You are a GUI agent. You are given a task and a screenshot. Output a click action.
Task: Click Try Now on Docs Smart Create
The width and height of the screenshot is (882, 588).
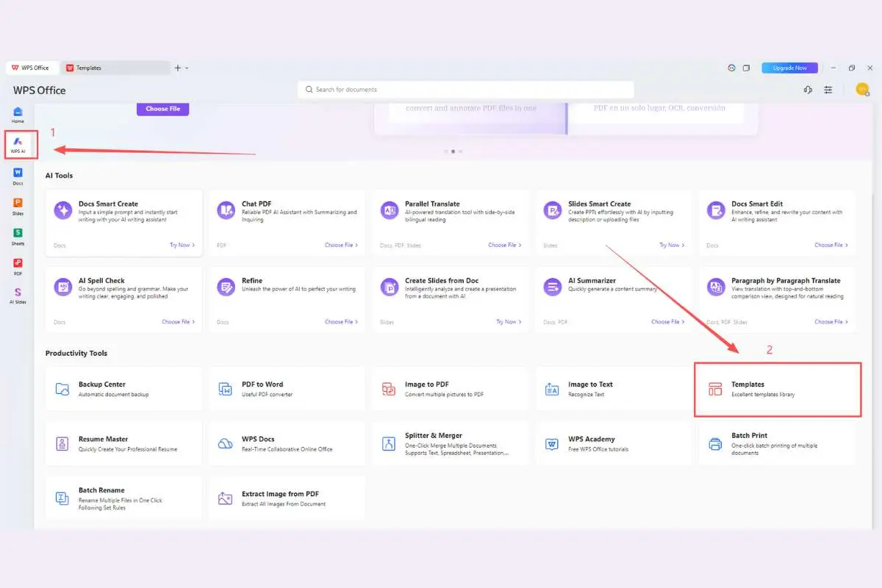tap(182, 245)
